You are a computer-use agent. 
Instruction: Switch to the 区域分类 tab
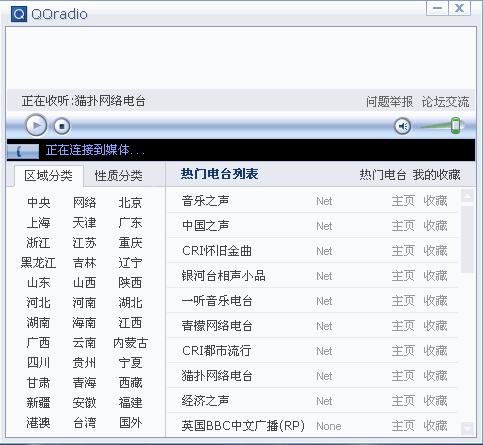pos(49,176)
